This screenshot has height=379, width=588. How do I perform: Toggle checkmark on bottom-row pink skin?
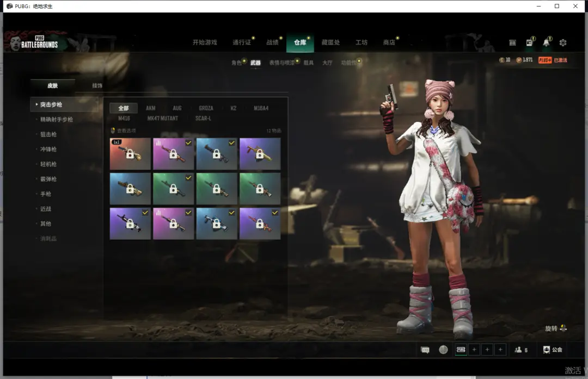tap(188, 213)
